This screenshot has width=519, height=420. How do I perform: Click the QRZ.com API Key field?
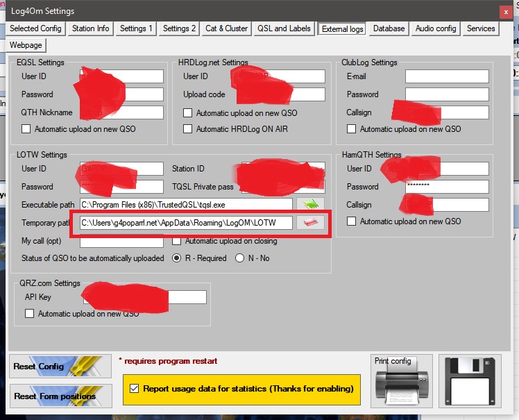tap(145, 297)
